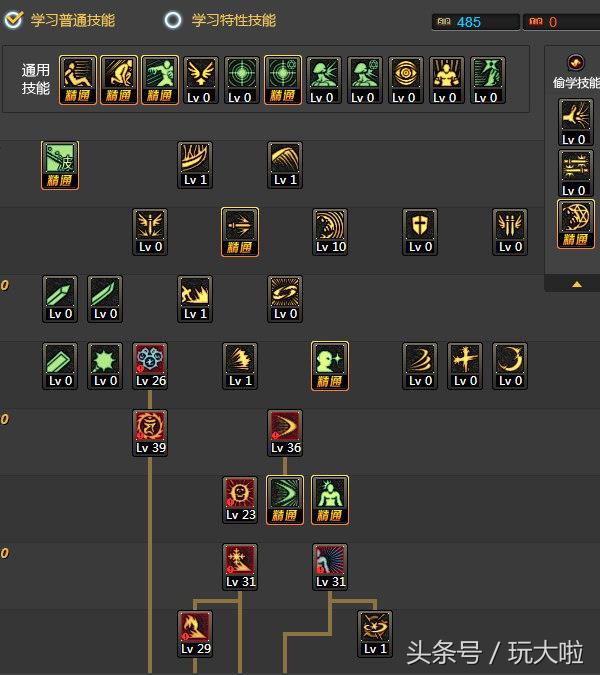Select the Lv 31 blue rays skill
The height and width of the screenshot is (675, 600).
click(330, 567)
